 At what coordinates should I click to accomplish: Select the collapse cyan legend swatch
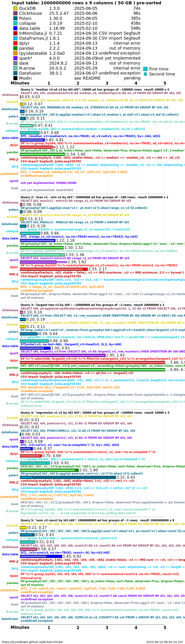point(15,23)
